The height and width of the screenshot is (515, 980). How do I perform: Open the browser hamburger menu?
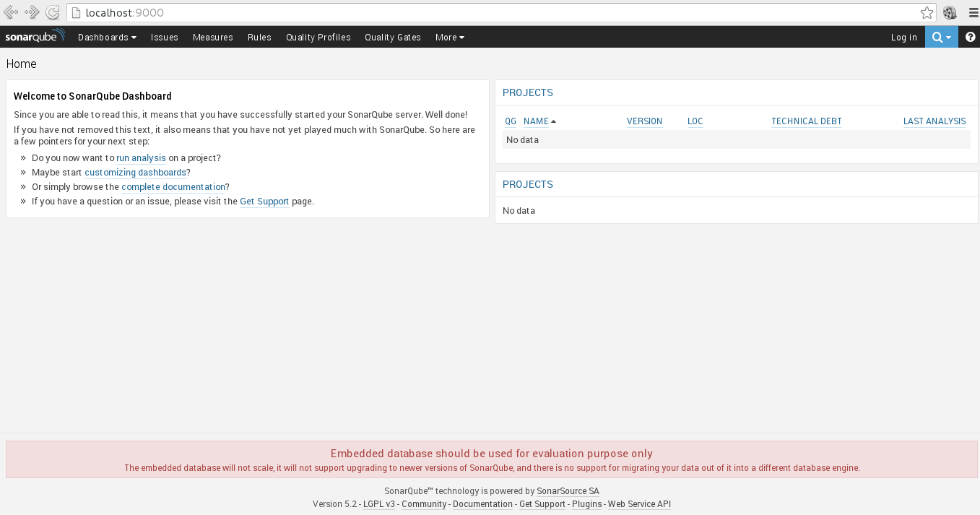click(x=973, y=12)
